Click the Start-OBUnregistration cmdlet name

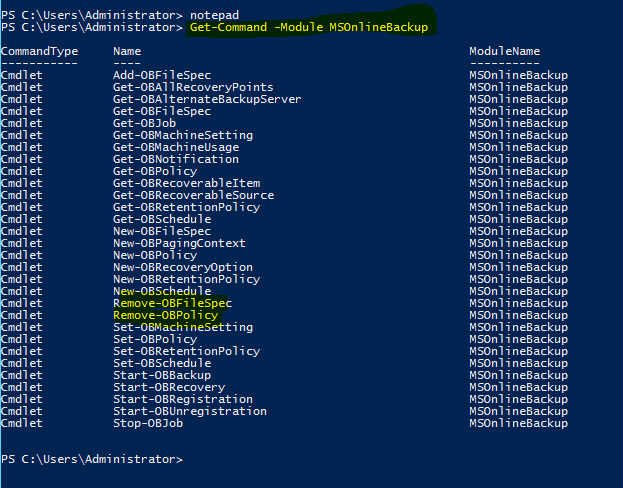click(190, 411)
